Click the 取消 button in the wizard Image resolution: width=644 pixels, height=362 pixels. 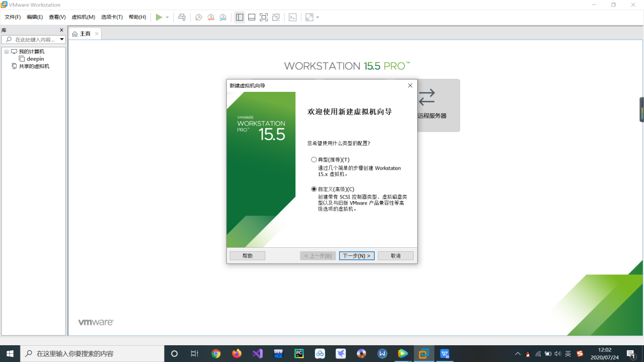(x=396, y=256)
